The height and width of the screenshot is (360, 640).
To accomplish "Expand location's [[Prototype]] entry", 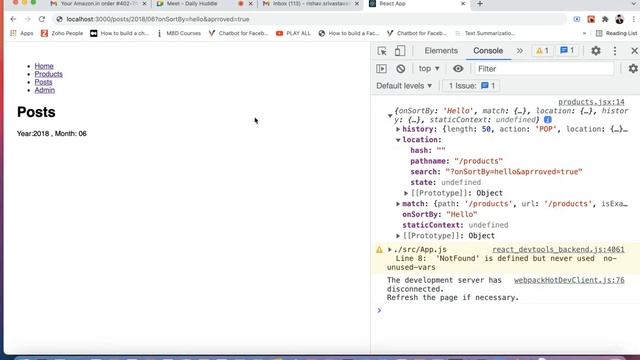I will coord(406,193).
